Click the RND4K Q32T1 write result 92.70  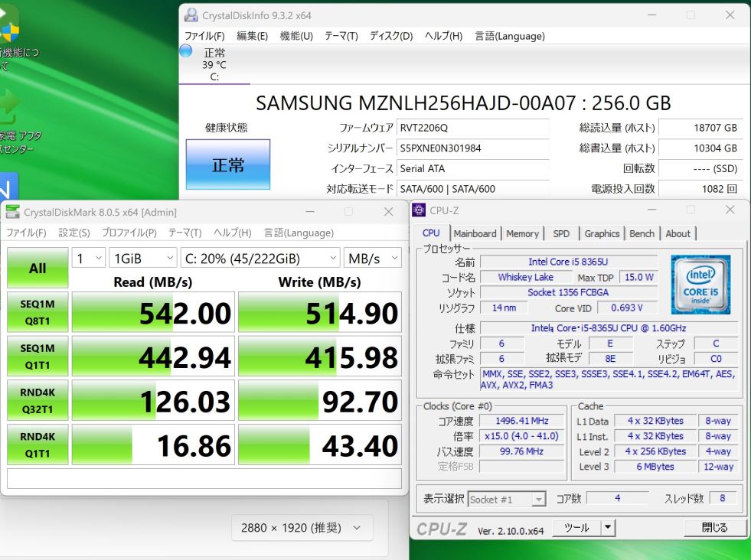point(320,401)
